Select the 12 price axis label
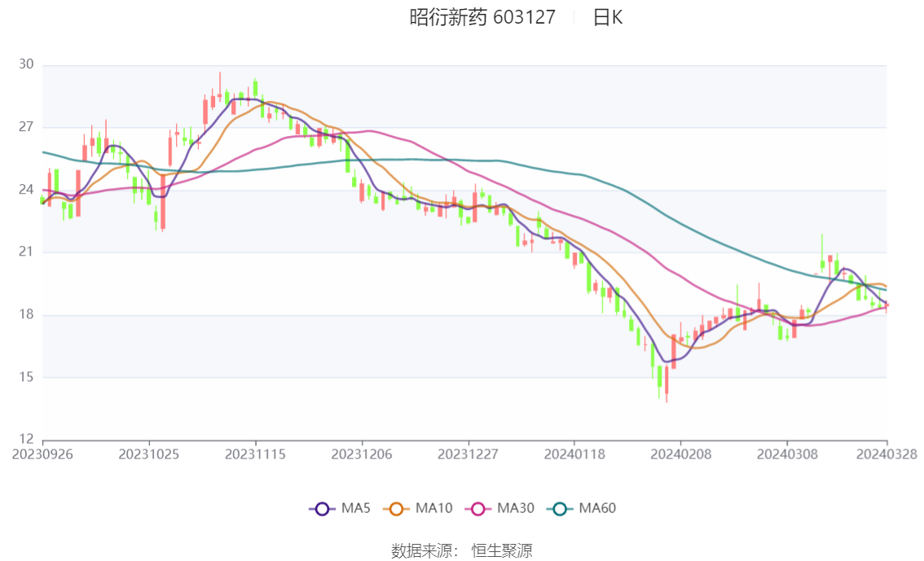The image size is (924, 561). [x=27, y=440]
